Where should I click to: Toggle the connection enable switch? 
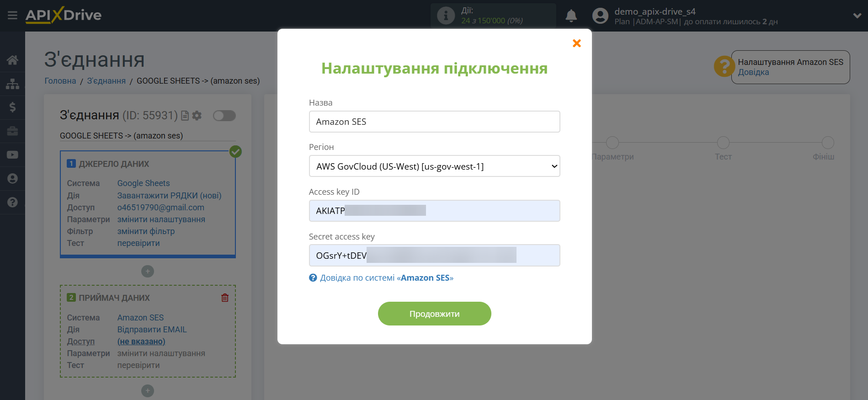(x=224, y=116)
